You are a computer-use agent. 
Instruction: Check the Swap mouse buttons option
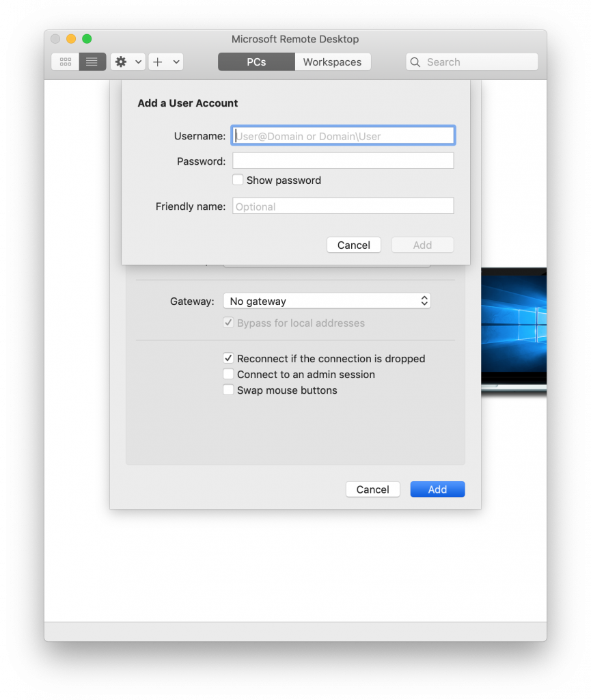tap(229, 390)
